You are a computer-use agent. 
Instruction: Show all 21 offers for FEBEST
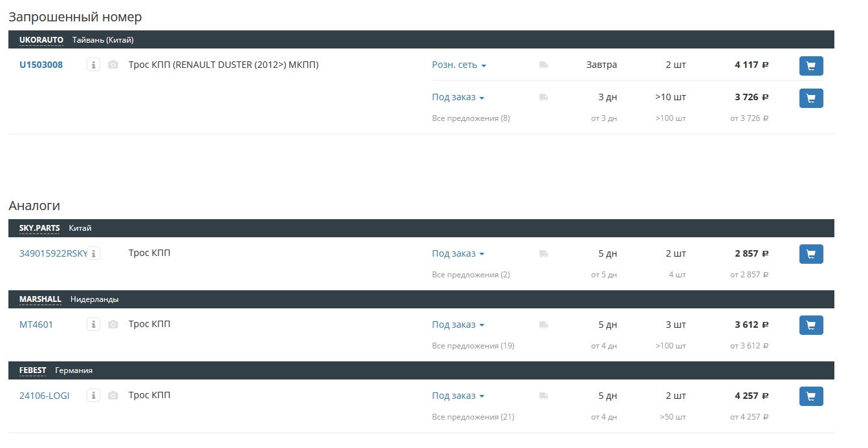[x=473, y=417]
